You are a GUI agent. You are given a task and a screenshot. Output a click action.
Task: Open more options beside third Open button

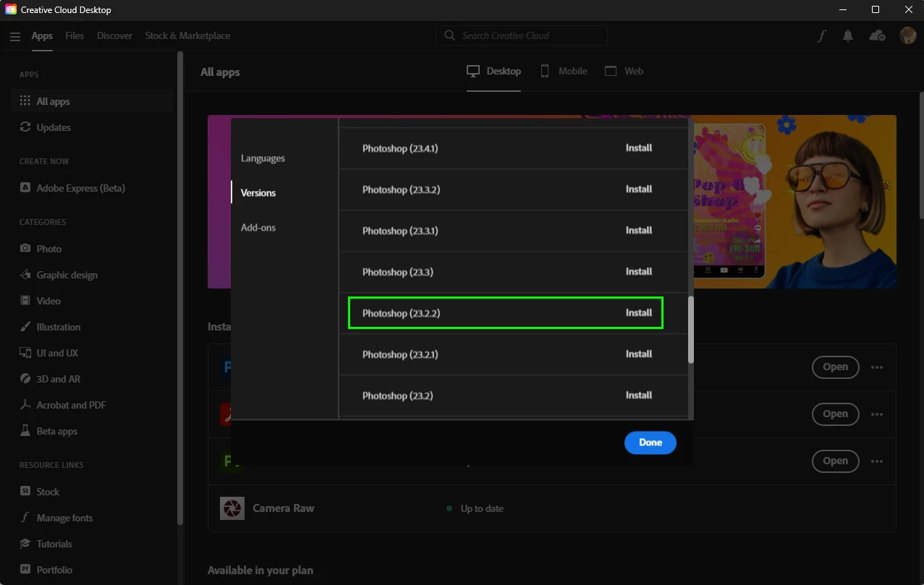pos(877,461)
